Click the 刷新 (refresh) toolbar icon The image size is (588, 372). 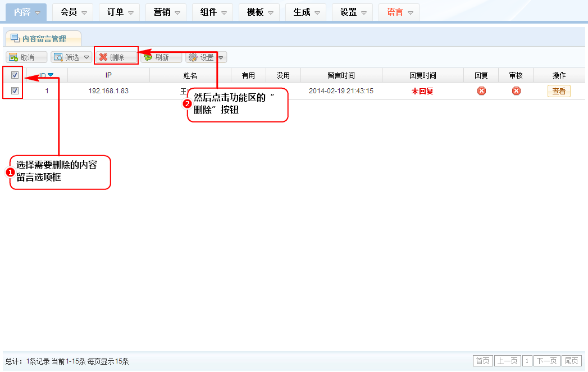(148, 57)
